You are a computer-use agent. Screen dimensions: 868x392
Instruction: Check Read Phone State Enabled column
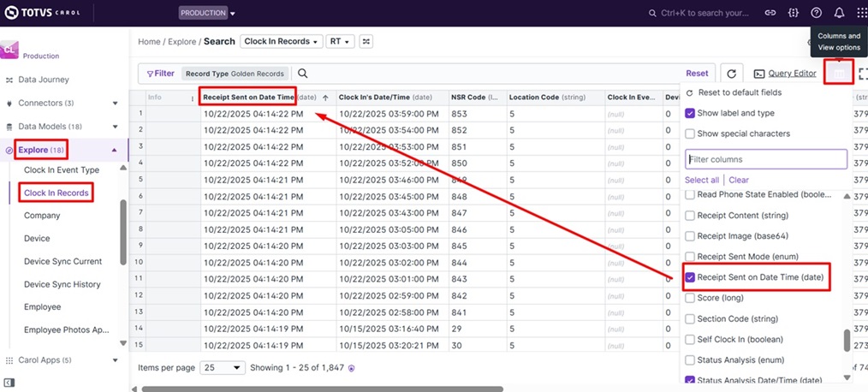(x=690, y=195)
